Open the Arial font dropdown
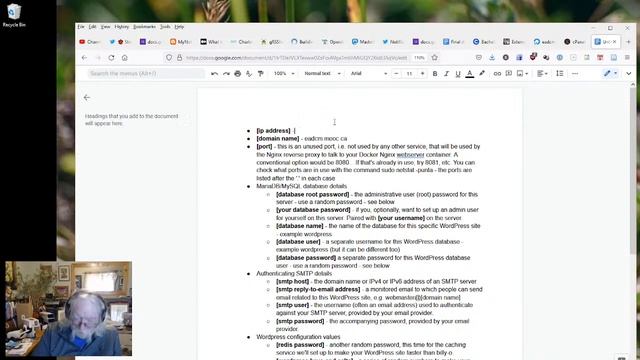 tap(369, 73)
